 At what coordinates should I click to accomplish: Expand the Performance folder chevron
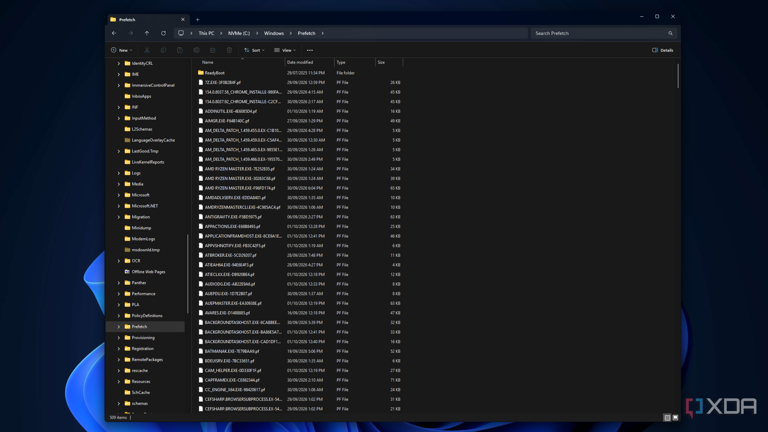(x=119, y=294)
